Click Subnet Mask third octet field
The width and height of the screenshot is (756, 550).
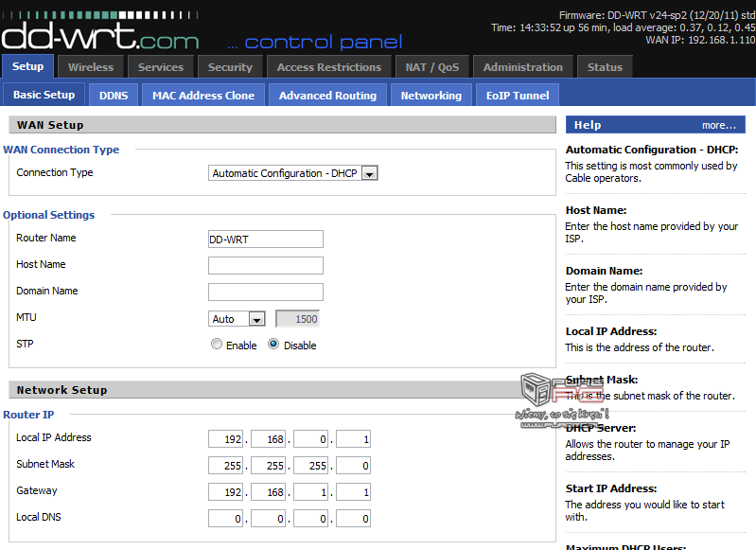point(311,466)
